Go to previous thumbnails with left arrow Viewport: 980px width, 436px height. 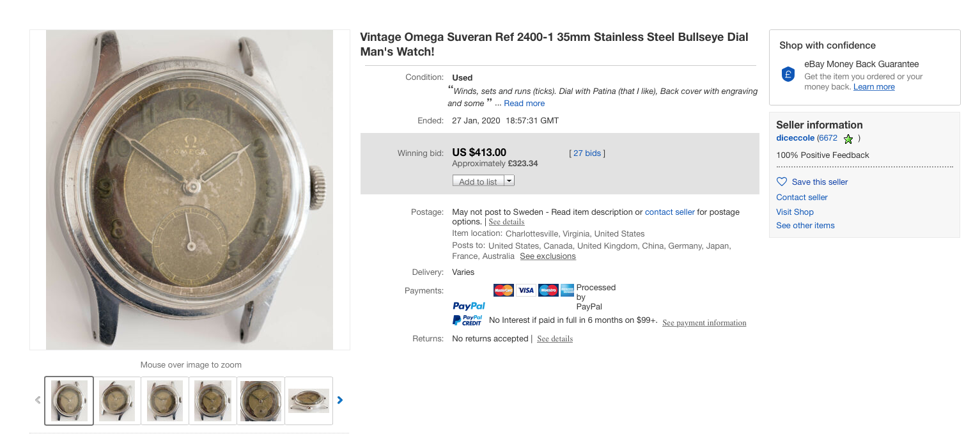point(38,400)
